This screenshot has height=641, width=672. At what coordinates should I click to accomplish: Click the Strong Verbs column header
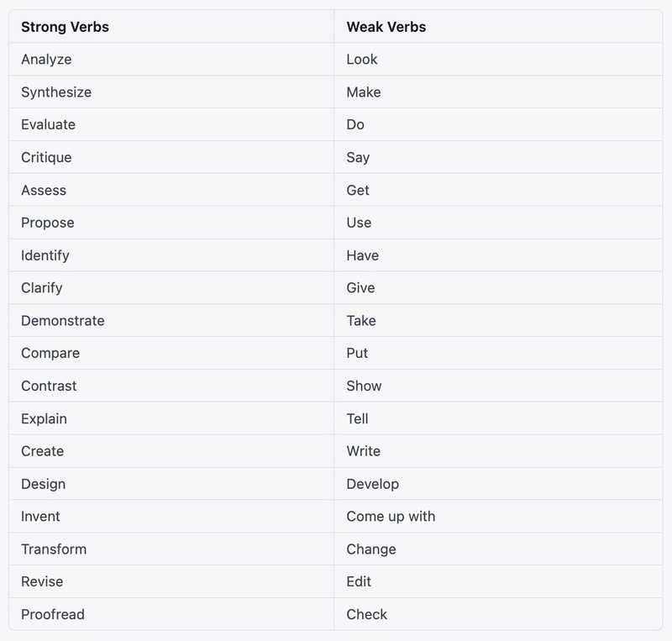click(x=65, y=27)
